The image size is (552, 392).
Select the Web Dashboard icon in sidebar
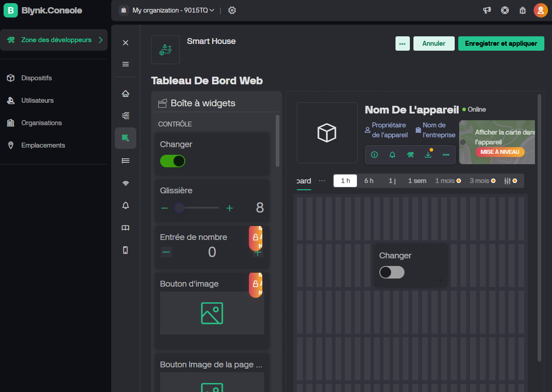click(x=126, y=138)
